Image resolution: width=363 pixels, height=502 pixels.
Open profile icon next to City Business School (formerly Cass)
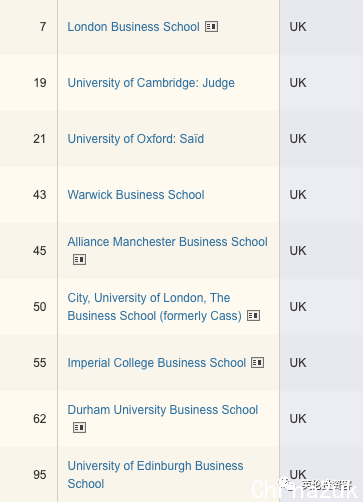click(x=253, y=315)
